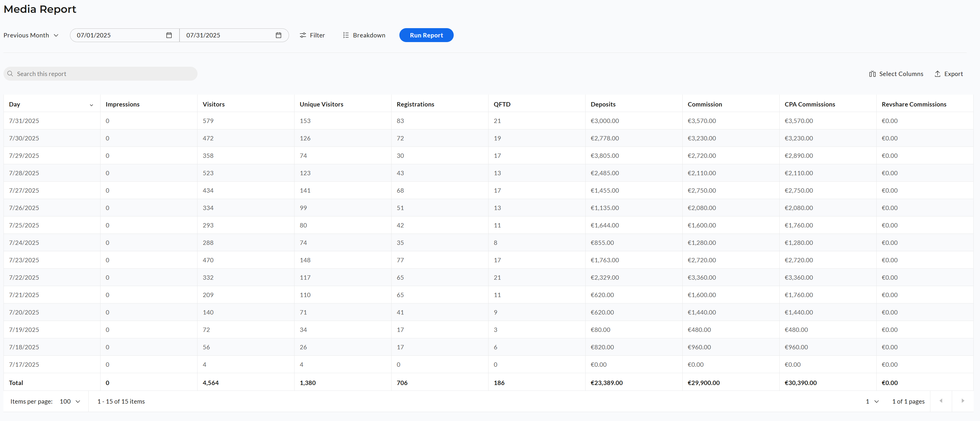The image size is (980, 421).
Task: Open Select Columns
Action: click(x=896, y=74)
